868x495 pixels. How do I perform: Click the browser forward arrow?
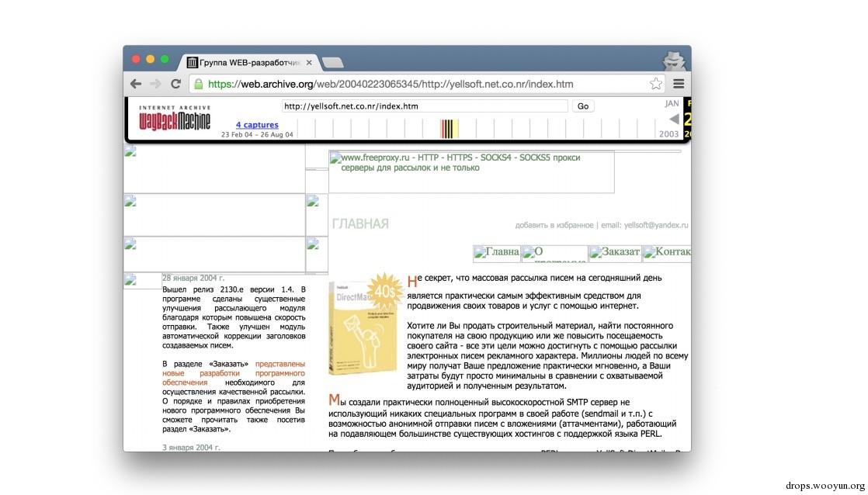[155, 84]
